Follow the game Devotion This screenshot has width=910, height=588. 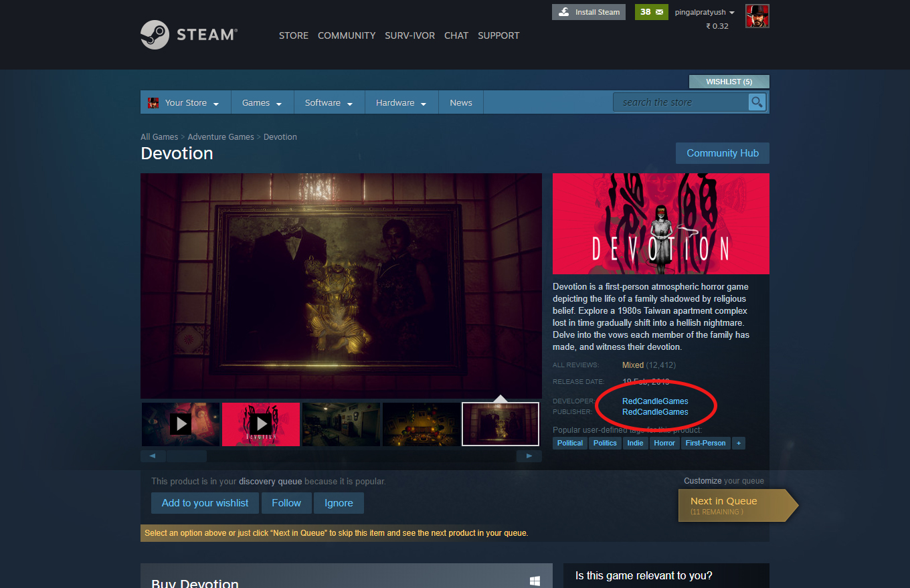286,503
